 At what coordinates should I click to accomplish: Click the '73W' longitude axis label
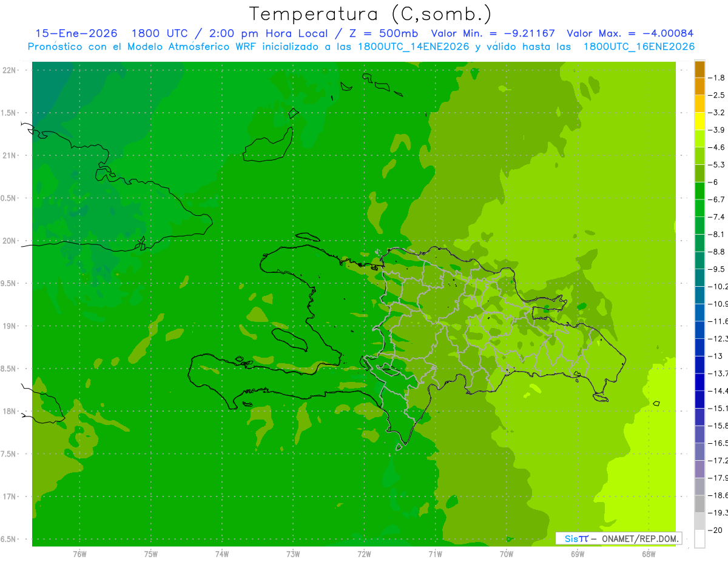pos(293,554)
